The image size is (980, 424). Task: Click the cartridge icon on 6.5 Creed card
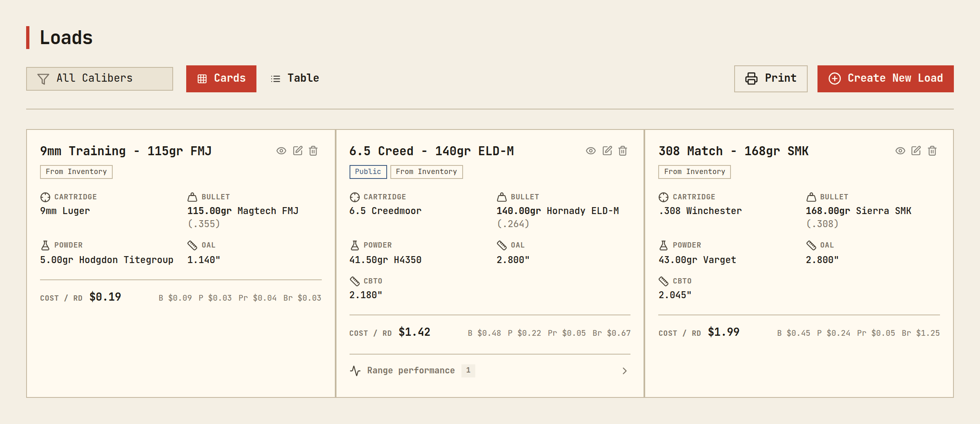(x=355, y=197)
